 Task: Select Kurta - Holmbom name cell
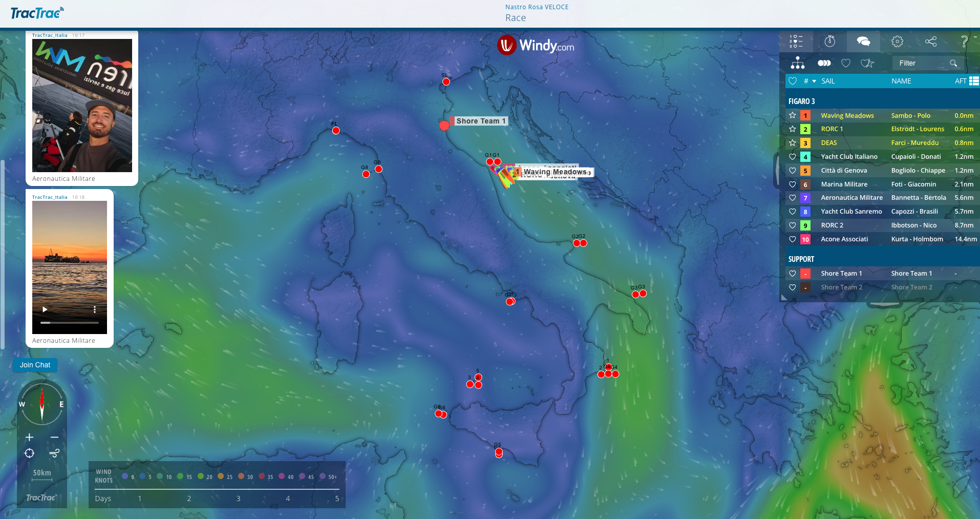917,239
